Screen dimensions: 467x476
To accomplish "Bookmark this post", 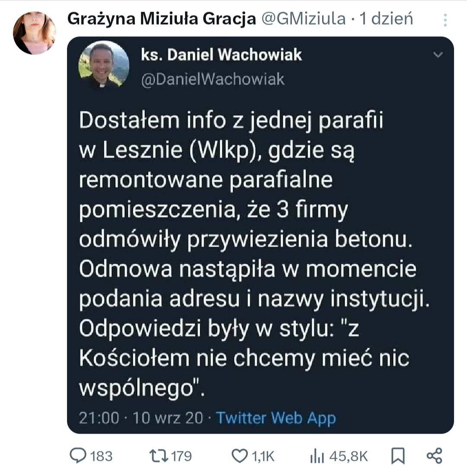I will 398,456.
